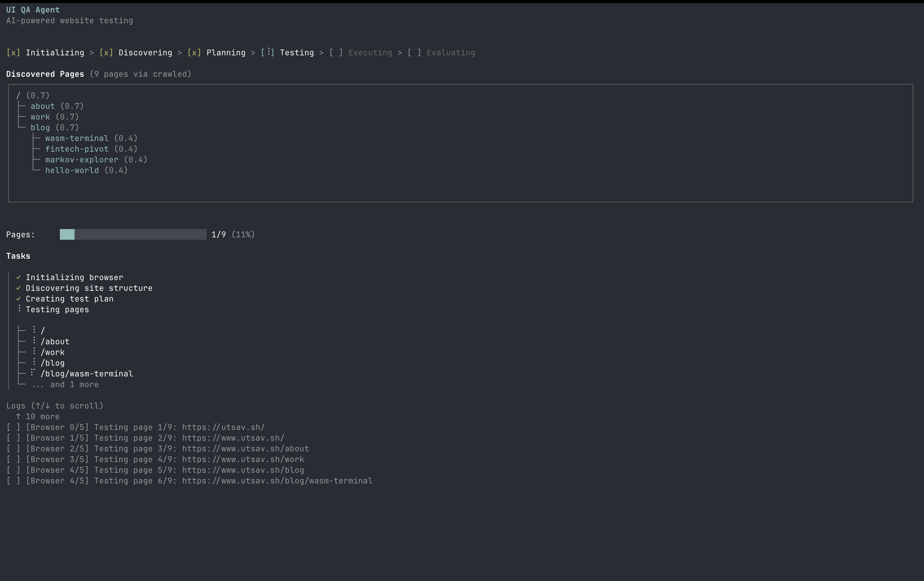The height and width of the screenshot is (581, 924).
Task: Click the checkmark beside Initializing browser
Action: point(18,277)
